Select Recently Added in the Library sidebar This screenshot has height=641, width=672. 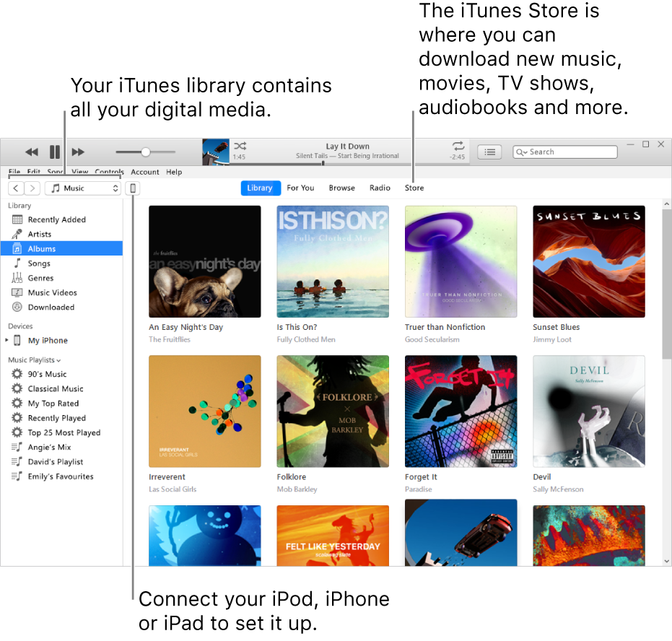click(x=56, y=219)
